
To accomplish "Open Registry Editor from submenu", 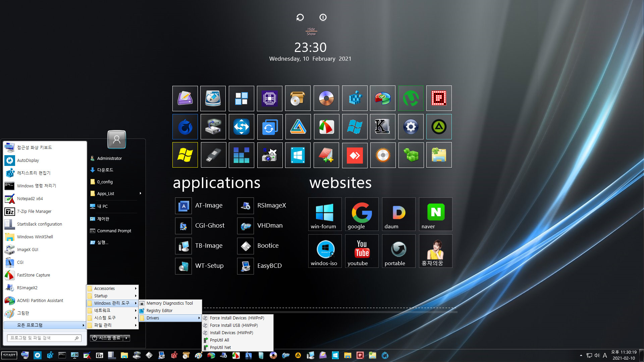I will point(170,311).
